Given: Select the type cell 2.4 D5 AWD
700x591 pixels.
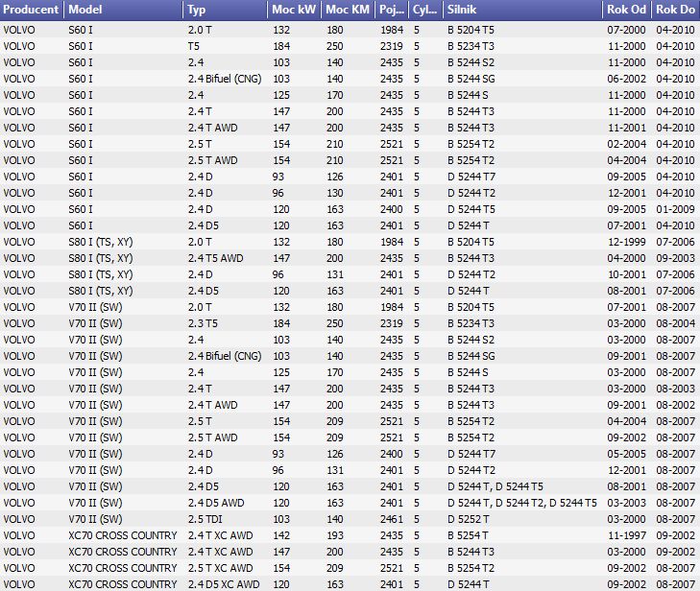Looking at the screenshot, I should coord(216,503).
